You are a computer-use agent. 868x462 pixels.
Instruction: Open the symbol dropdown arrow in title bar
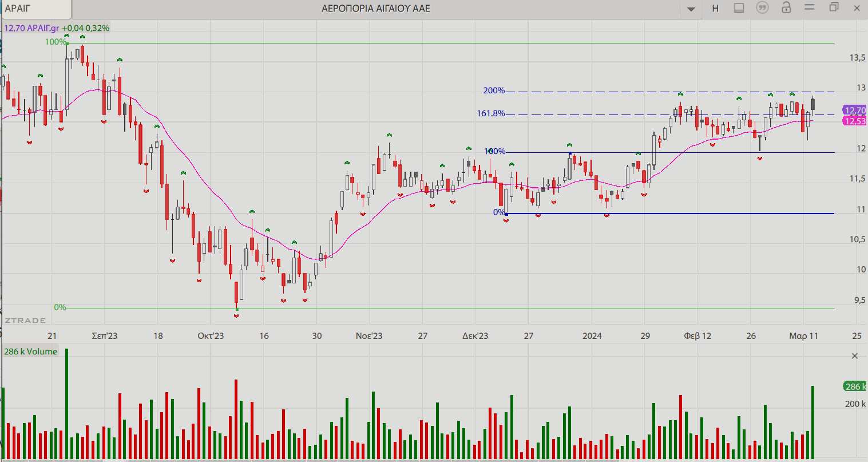pyautogui.click(x=691, y=9)
